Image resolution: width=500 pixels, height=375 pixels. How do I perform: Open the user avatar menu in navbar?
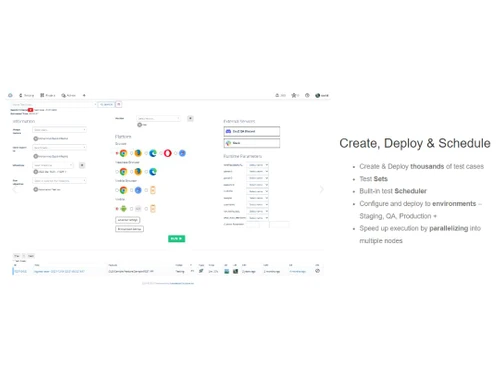pyautogui.click(x=322, y=95)
